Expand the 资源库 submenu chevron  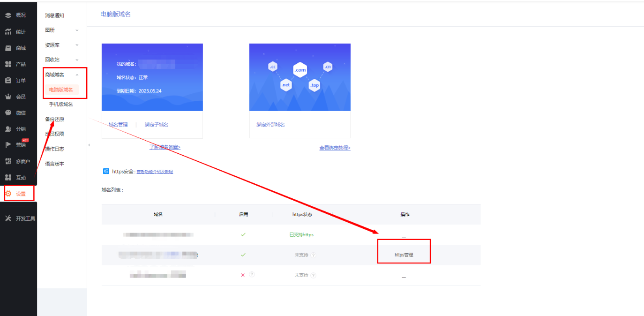pos(77,45)
